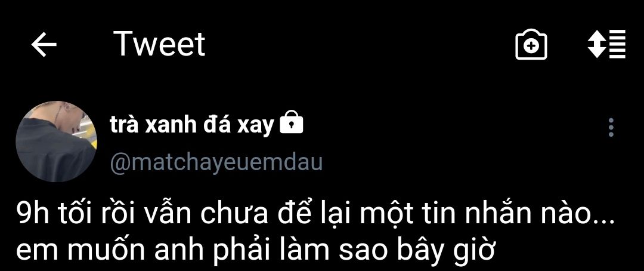The image size is (644, 271).
Task: Open profile via name trà xanh đá xay
Action: [x=191, y=124]
